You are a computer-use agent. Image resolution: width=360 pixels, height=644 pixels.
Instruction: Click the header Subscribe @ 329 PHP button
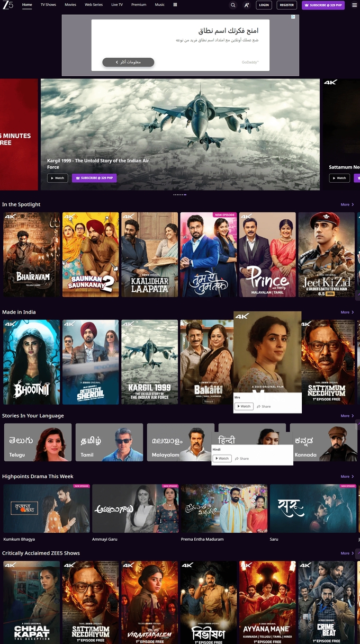[323, 5]
